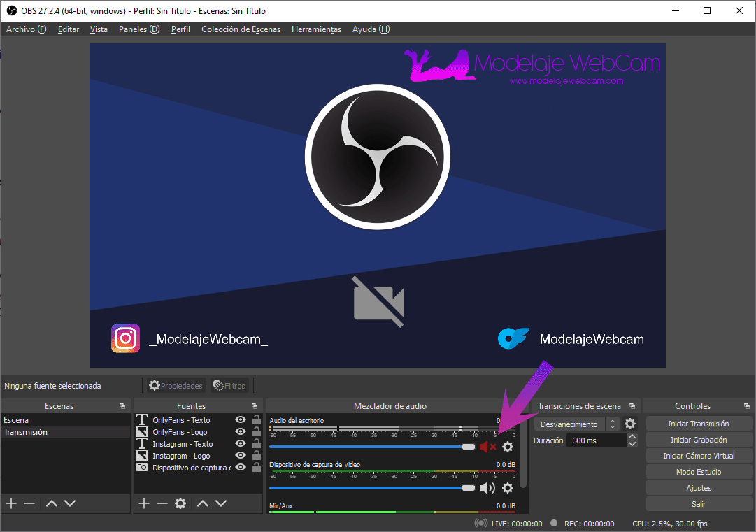This screenshot has height=532, width=756.
Task: Move source up in Fuentes list
Action: [x=203, y=503]
